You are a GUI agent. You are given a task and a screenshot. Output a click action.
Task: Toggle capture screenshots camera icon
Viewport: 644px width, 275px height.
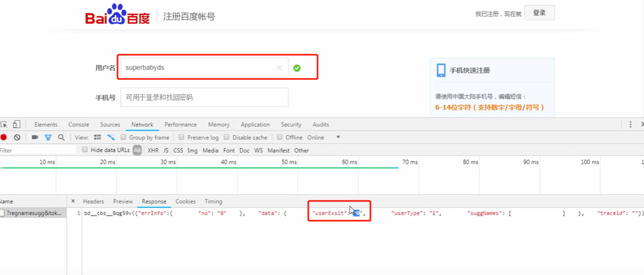pyautogui.click(x=35, y=137)
